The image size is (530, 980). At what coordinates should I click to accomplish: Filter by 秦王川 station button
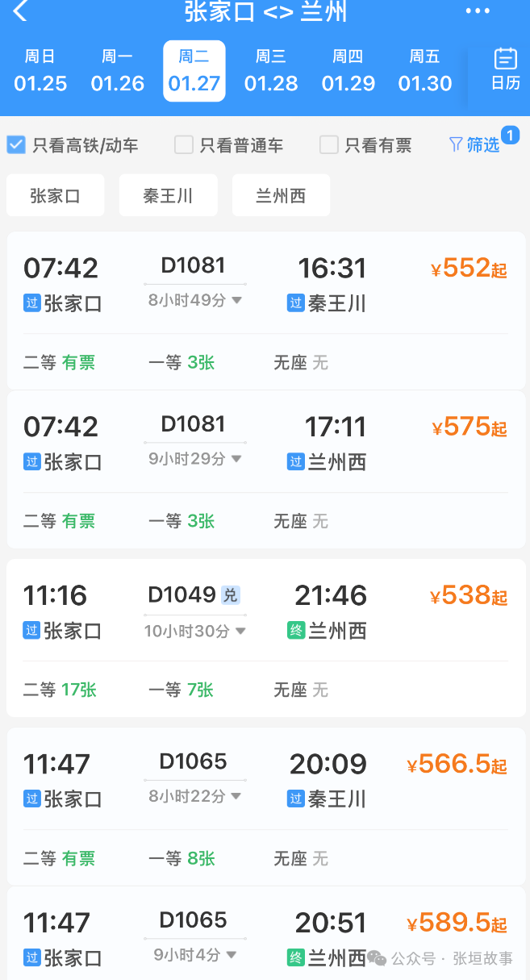pos(168,195)
